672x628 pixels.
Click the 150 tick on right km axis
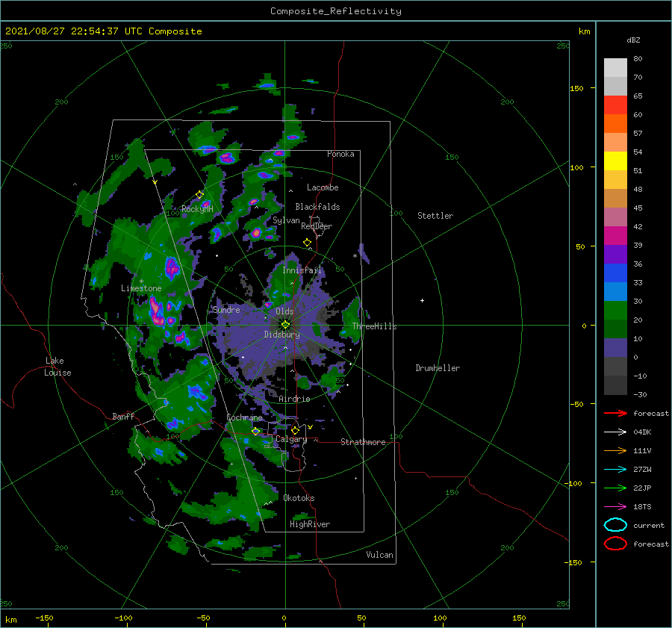tap(576, 88)
